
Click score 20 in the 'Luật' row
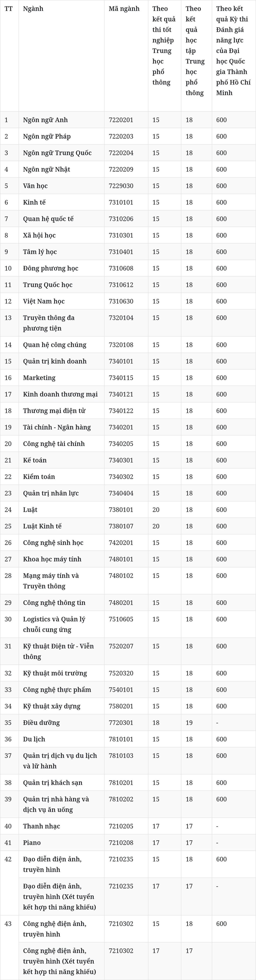(156, 510)
